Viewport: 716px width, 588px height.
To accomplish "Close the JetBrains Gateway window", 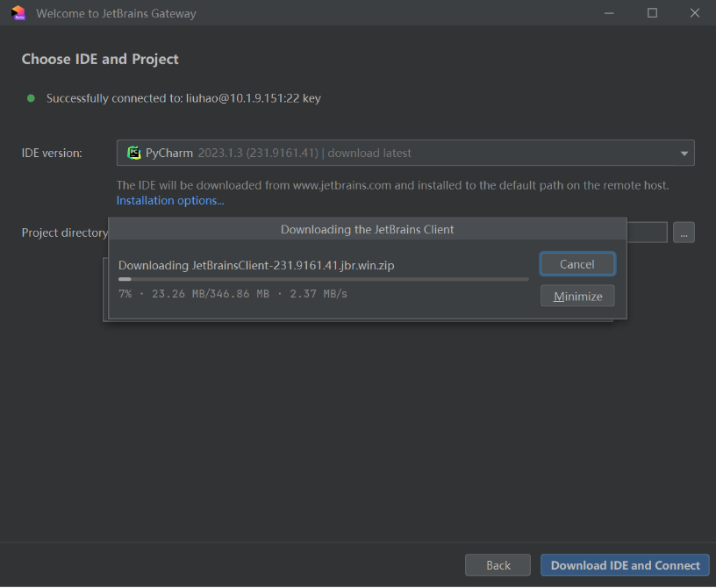I will pyautogui.click(x=694, y=13).
